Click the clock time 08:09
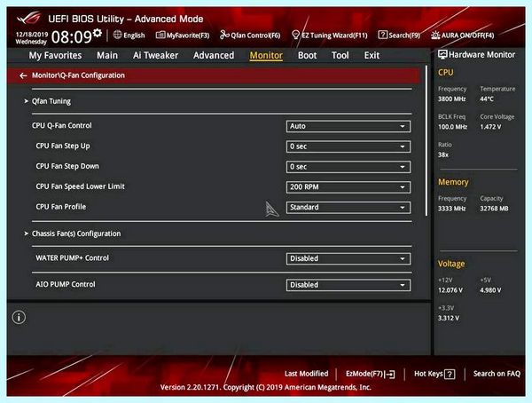The width and height of the screenshot is (532, 403). coord(72,37)
